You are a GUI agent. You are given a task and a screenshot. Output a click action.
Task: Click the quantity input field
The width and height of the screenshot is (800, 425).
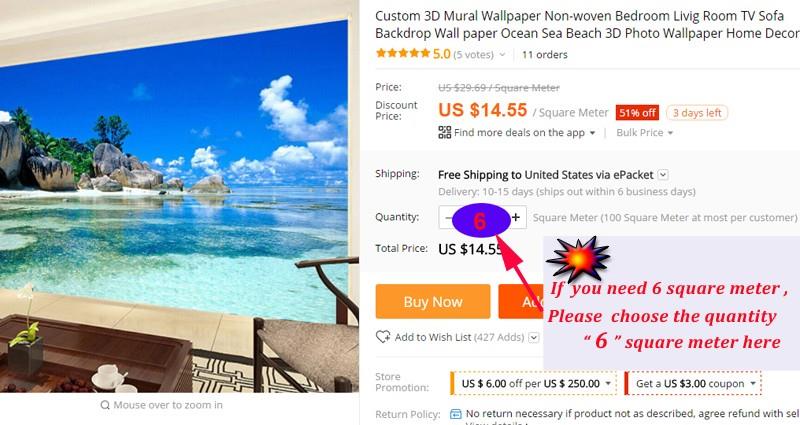pyautogui.click(x=482, y=217)
